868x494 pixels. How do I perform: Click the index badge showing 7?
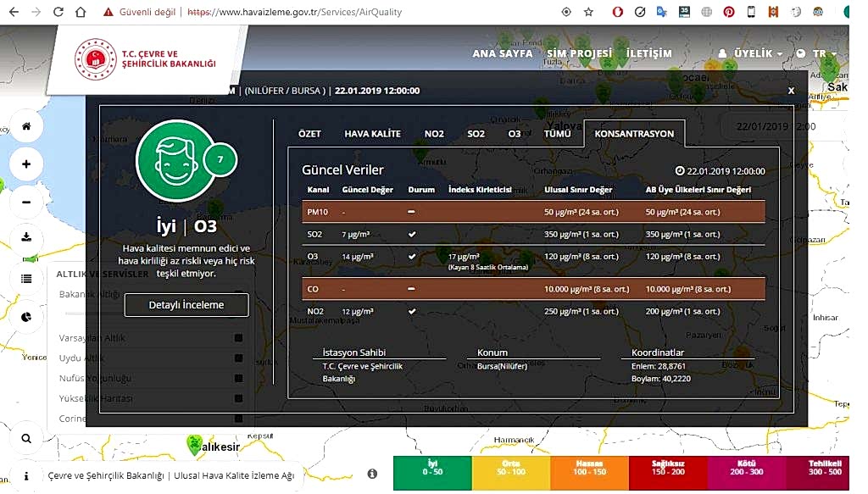(x=220, y=160)
